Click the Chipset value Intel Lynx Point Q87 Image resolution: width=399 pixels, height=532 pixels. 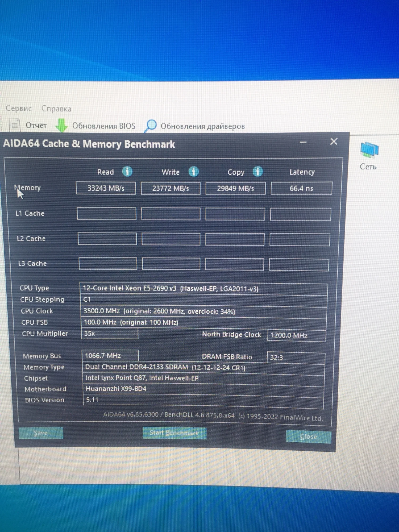pos(204,379)
